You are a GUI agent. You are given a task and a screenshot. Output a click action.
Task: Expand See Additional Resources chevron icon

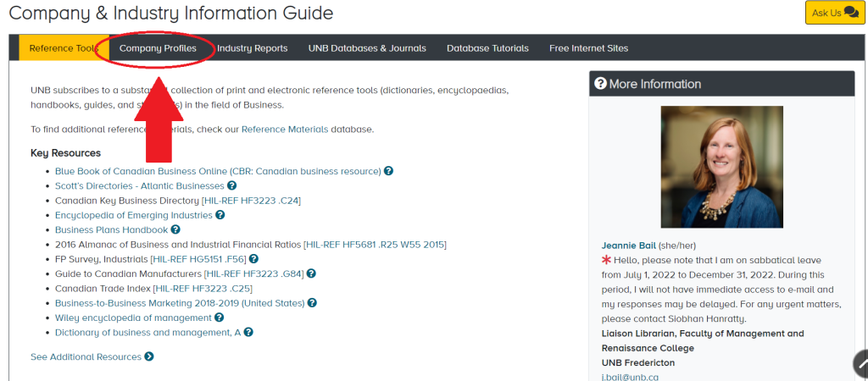[x=149, y=356]
